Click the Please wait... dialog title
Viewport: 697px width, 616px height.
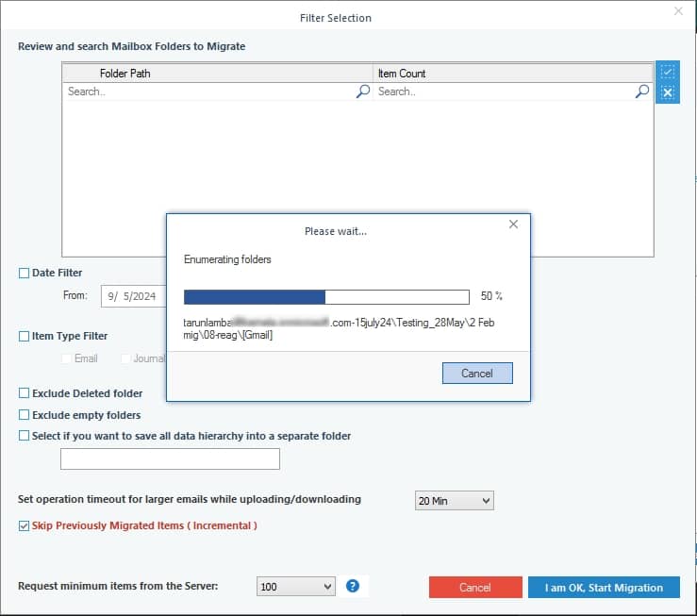tap(336, 231)
